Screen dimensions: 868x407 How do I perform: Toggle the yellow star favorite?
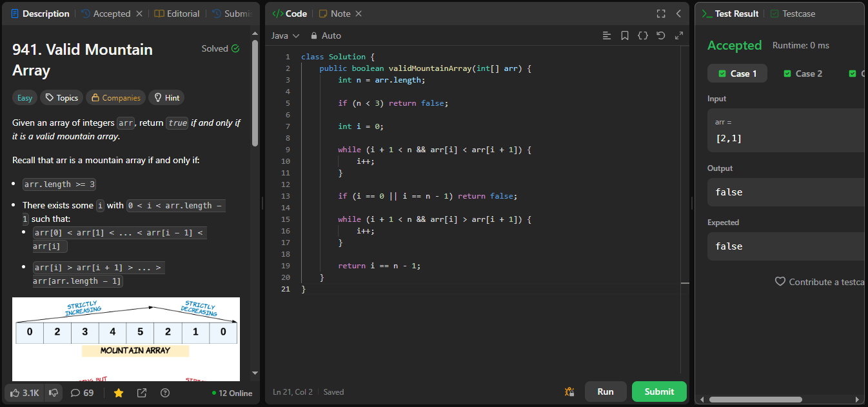119,392
